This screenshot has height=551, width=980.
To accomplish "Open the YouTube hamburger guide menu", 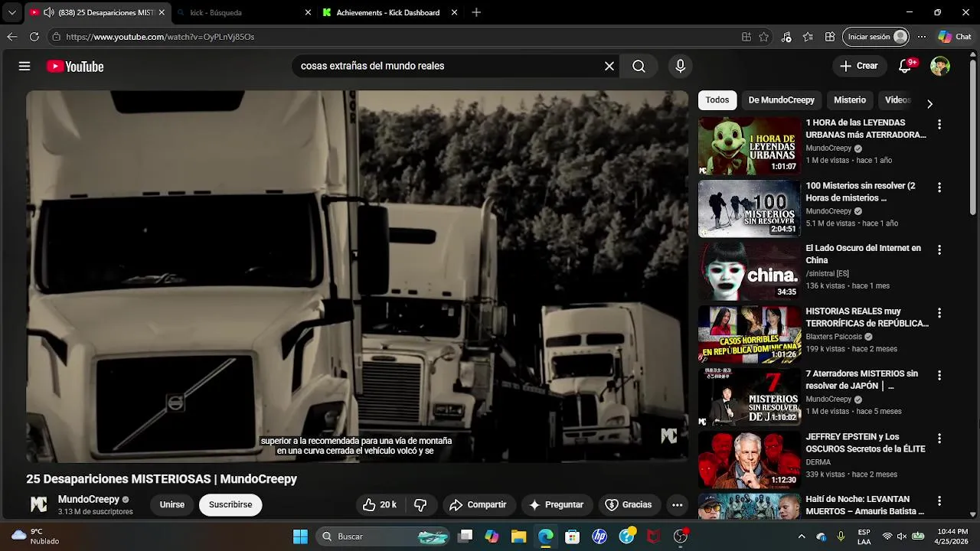I will pyautogui.click(x=24, y=67).
